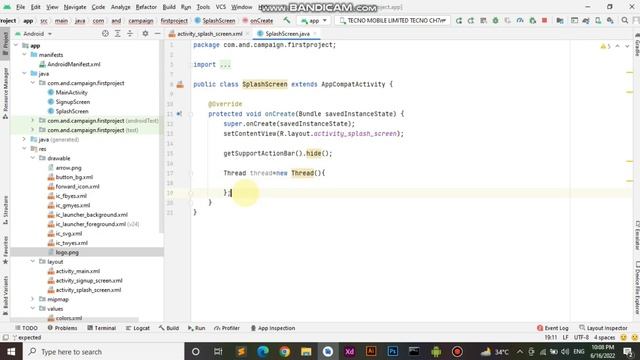Open the VCS menu
The image size is (640, 360).
(221, 7)
